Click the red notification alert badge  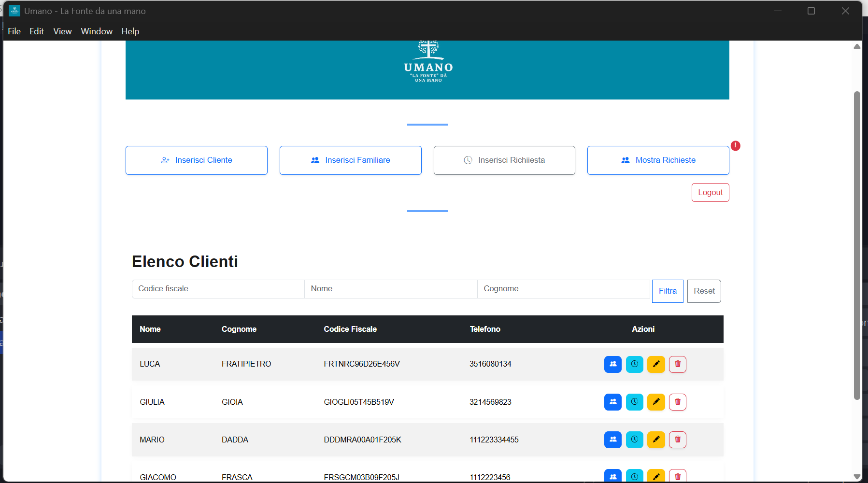(735, 145)
